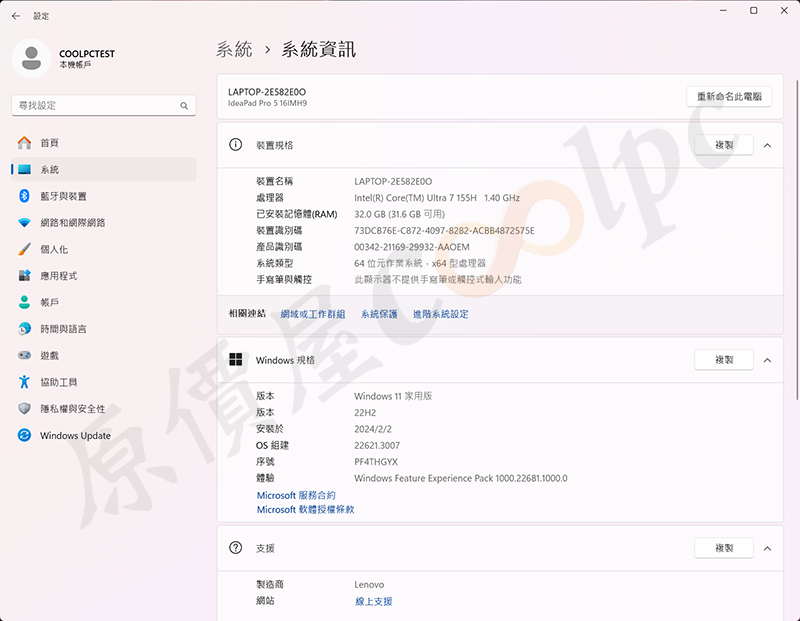Image resolution: width=800 pixels, height=621 pixels.
Task: Collapse the 裝置規格 section chevron
Action: (767, 145)
